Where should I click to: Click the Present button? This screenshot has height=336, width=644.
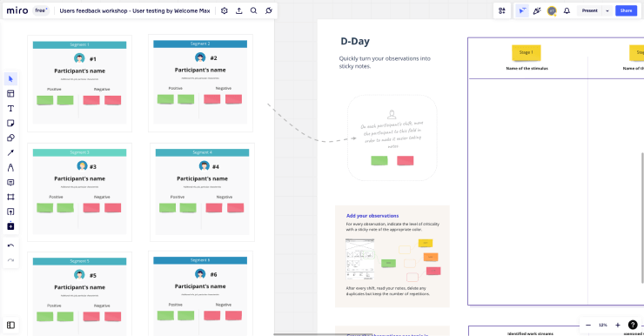coord(590,10)
